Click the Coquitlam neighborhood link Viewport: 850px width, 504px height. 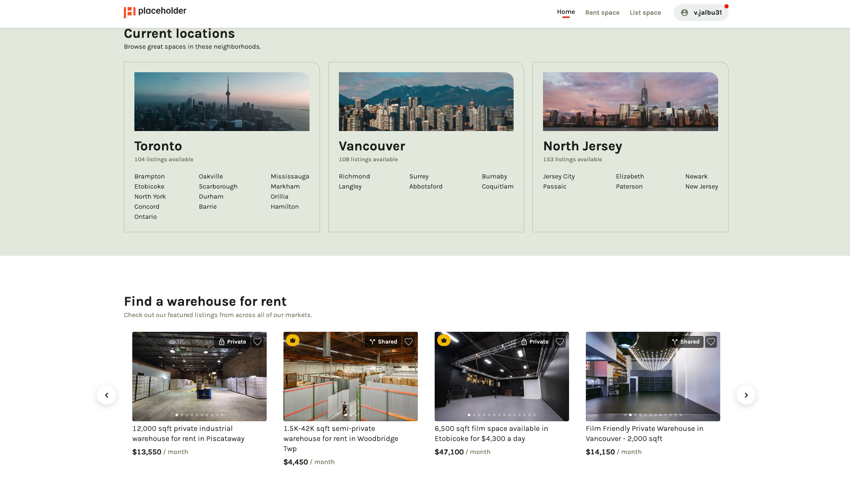pyautogui.click(x=497, y=186)
